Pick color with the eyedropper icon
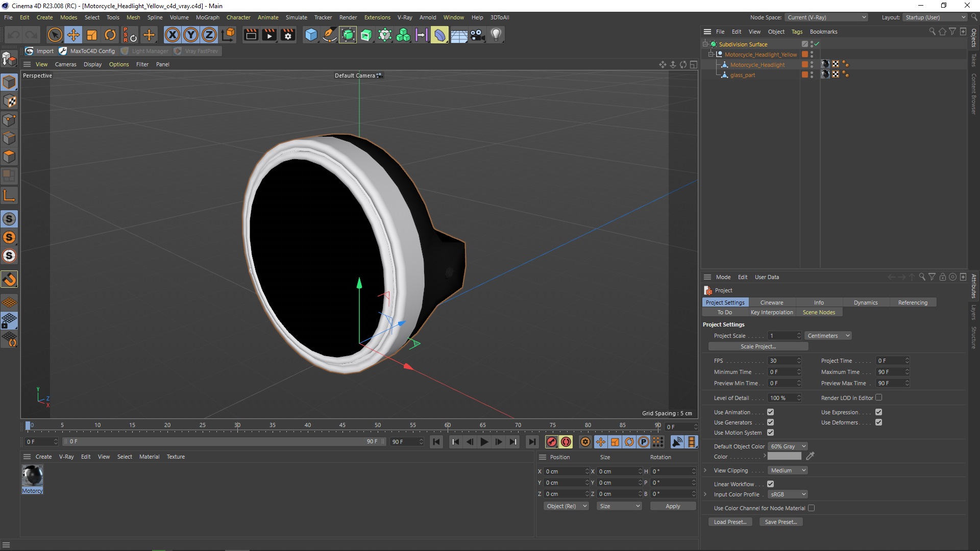The width and height of the screenshot is (980, 551). click(x=810, y=456)
